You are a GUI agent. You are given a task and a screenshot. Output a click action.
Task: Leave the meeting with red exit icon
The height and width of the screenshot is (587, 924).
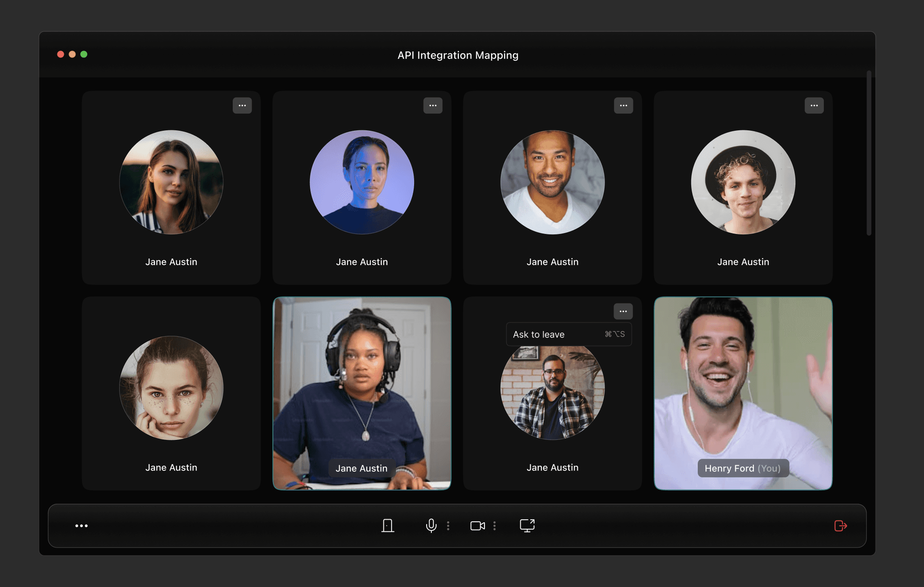click(840, 525)
